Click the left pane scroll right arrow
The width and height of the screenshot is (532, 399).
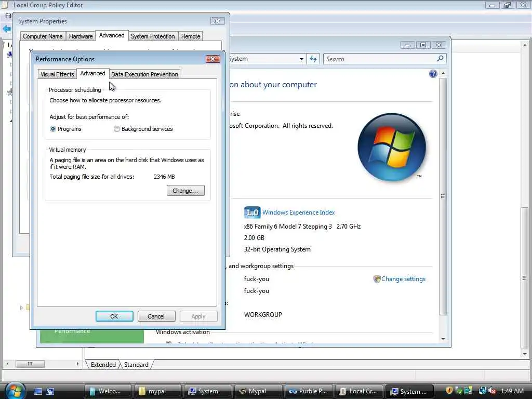pyautogui.click(x=77, y=364)
